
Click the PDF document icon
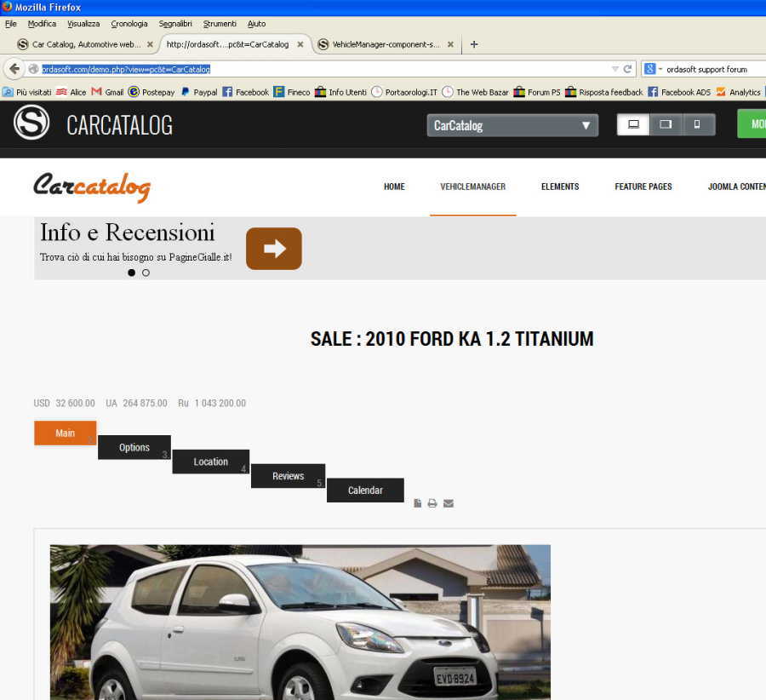click(417, 503)
